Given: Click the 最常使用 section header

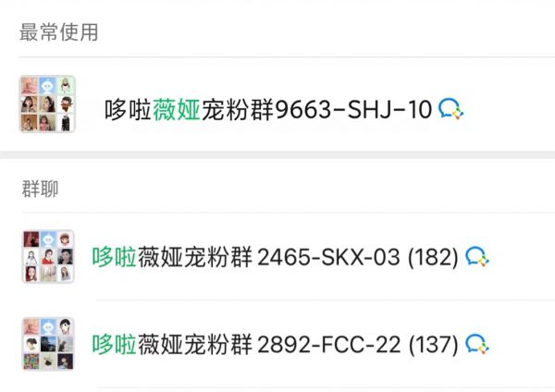Looking at the screenshot, I should (59, 33).
